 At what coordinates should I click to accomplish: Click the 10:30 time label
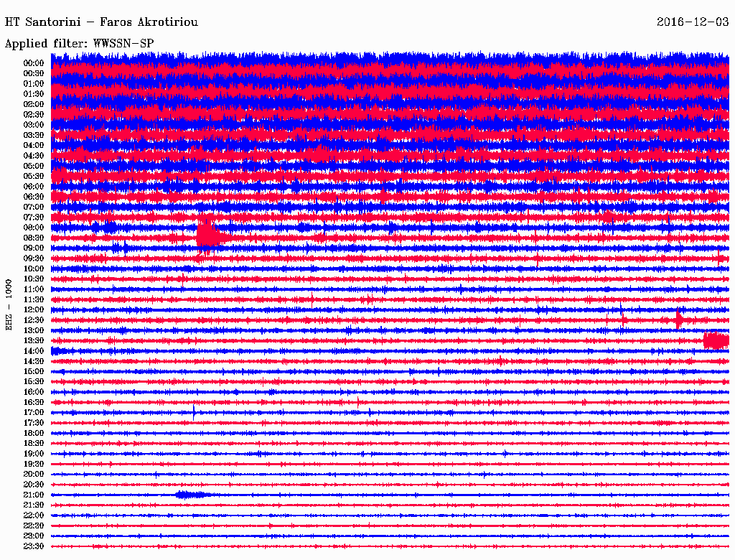click(x=34, y=279)
